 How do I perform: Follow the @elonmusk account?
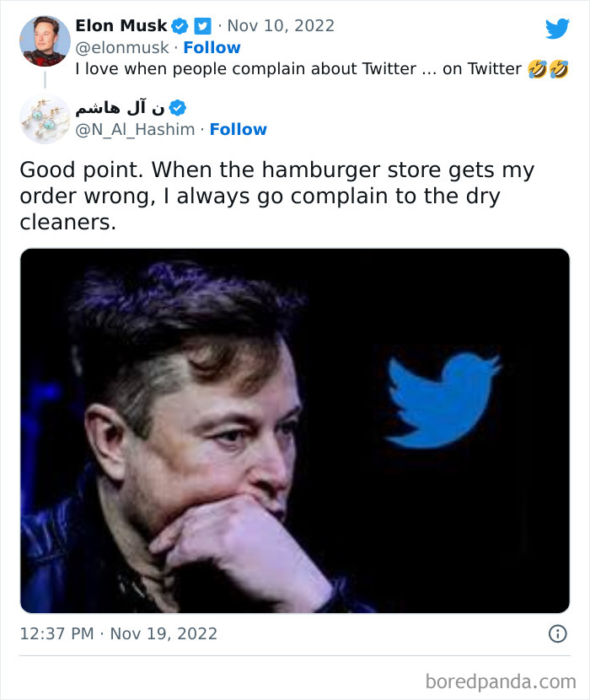click(212, 47)
